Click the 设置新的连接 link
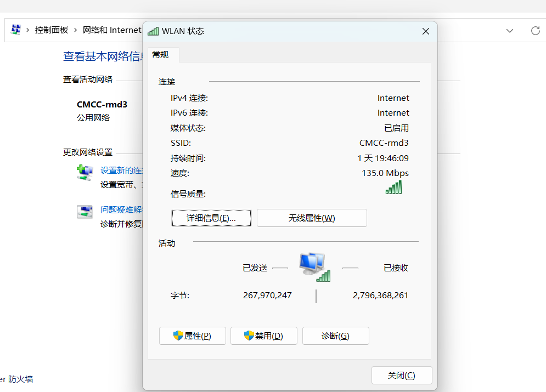This screenshot has width=546, height=392. point(121,171)
